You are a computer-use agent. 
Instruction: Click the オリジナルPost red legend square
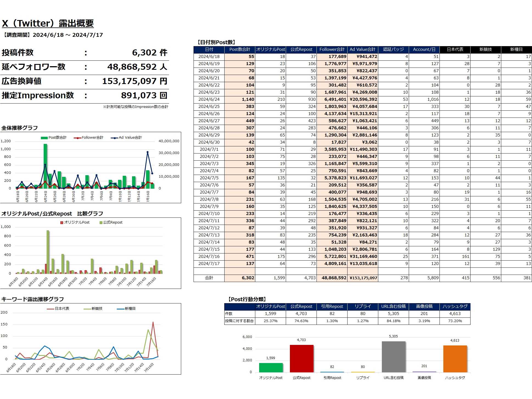coord(62,223)
